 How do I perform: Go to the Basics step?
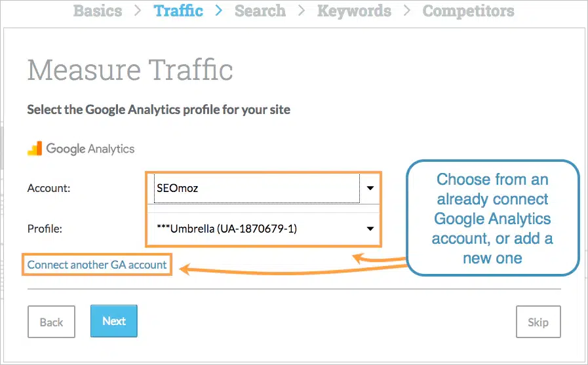tap(98, 11)
